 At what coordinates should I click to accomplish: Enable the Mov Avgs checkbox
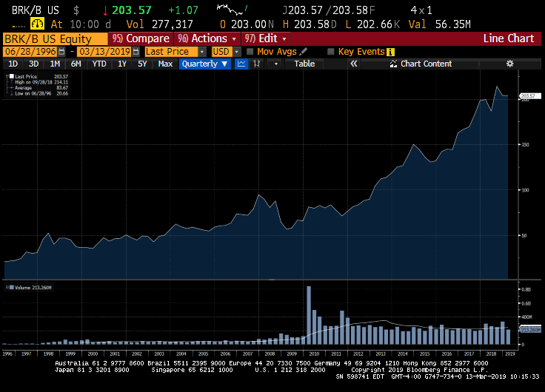point(250,52)
